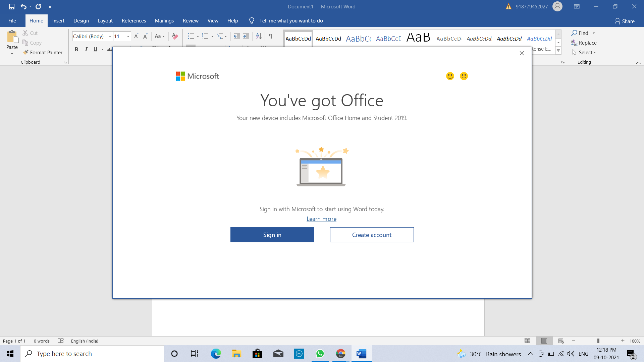The height and width of the screenshot is (362, 644).
Task: Click the Sign in button
Action: tap(272, 235)
